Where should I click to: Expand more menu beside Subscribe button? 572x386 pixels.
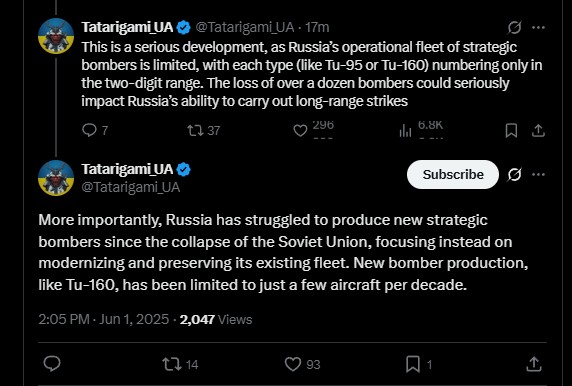tap(538, 174)
